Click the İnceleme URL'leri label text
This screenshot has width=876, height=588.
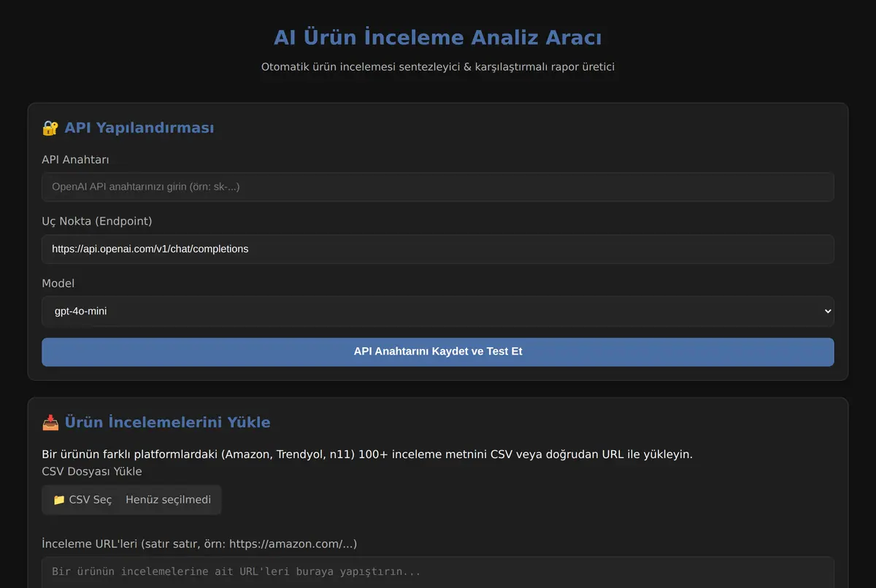199,543
